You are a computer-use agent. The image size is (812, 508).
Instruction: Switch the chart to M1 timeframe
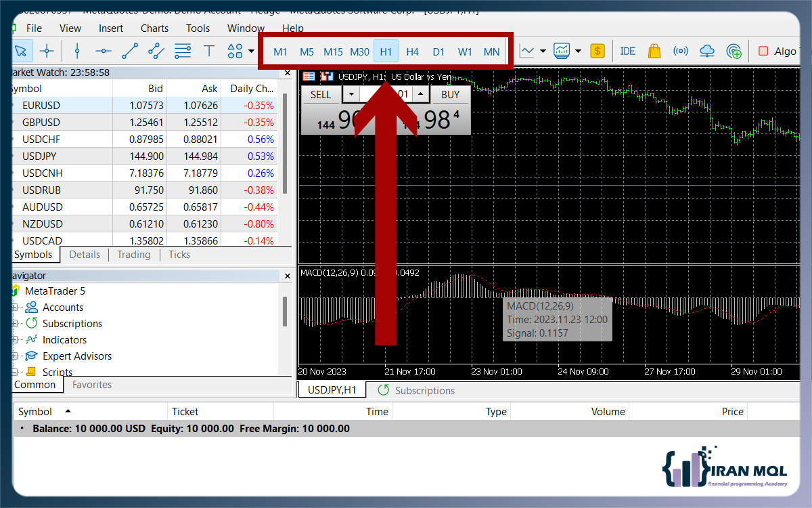(281, 51)
